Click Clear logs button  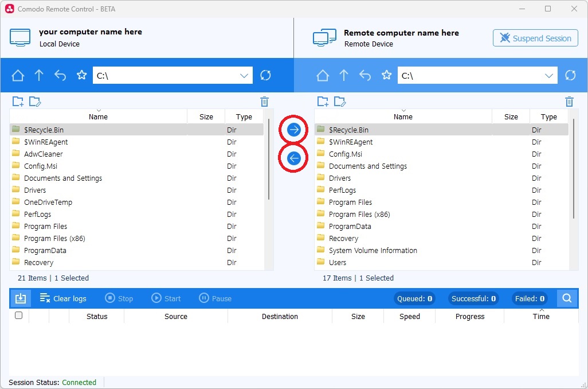coord(63,298)
